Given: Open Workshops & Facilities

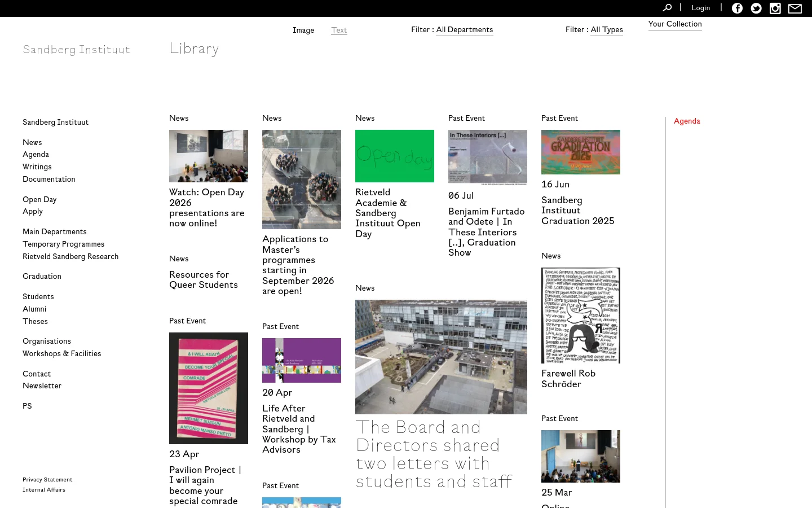Looking at the screenshot, I should (x=62, y=354).
